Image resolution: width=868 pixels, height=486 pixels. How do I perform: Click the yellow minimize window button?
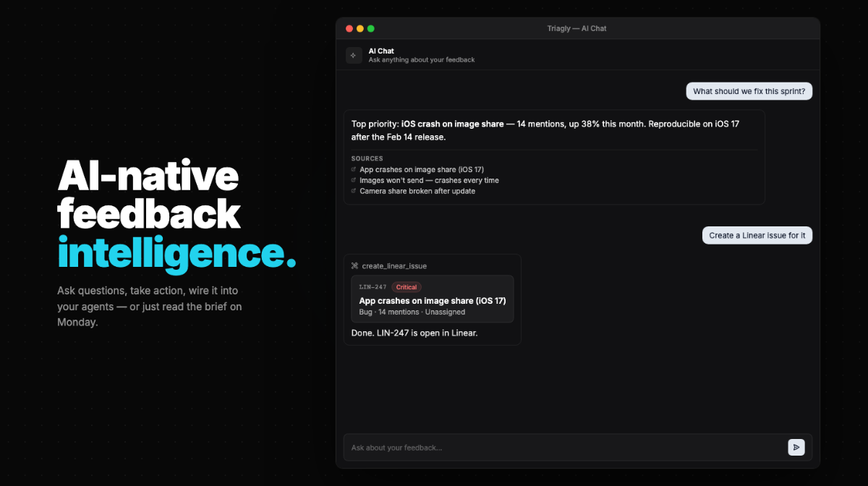pos(360,28)
